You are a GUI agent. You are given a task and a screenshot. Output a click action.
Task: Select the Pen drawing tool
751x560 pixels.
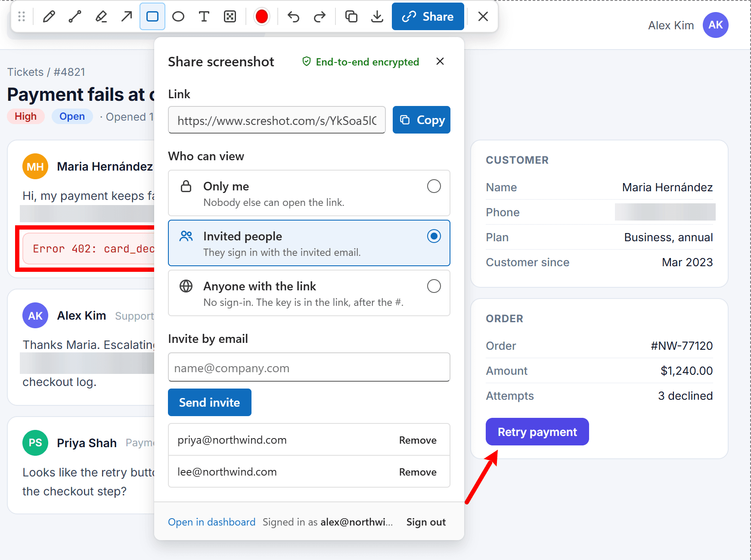click(x=49, y=16)
